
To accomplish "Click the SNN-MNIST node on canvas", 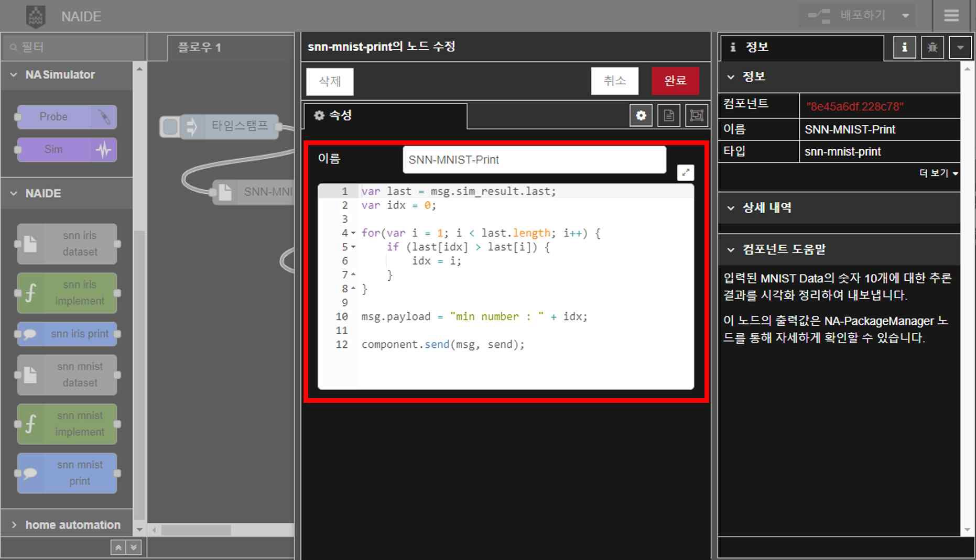I will point(254,192).
